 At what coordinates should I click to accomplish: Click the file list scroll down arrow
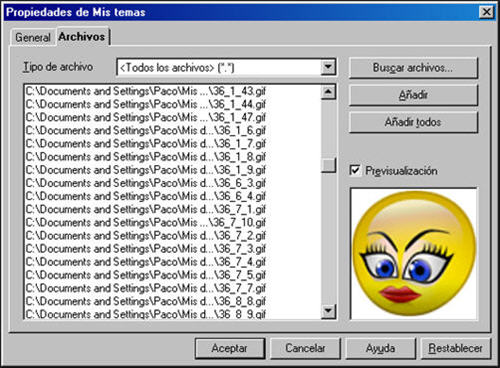328,311
